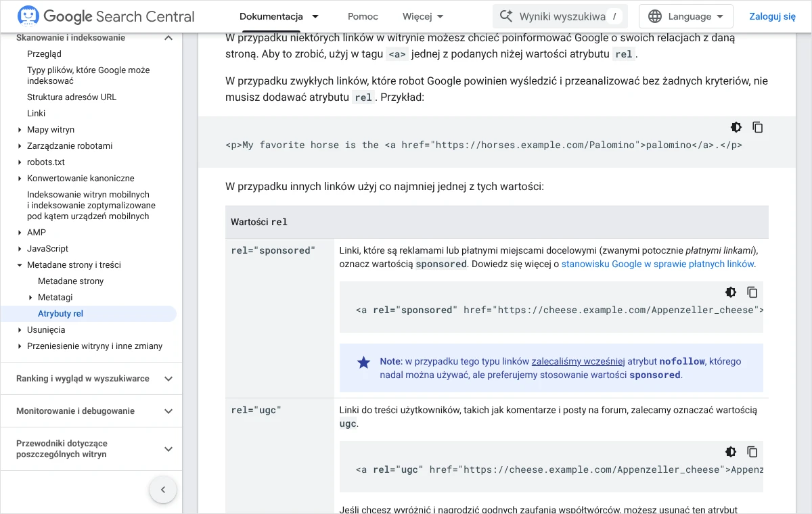Expand Przeniesienie witryny i inne zmiany arrow

(20, 346)
